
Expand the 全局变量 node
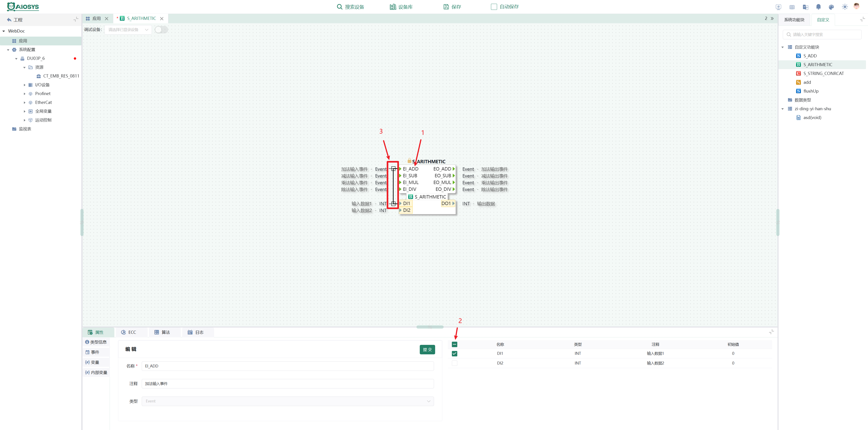pos(24,111)
